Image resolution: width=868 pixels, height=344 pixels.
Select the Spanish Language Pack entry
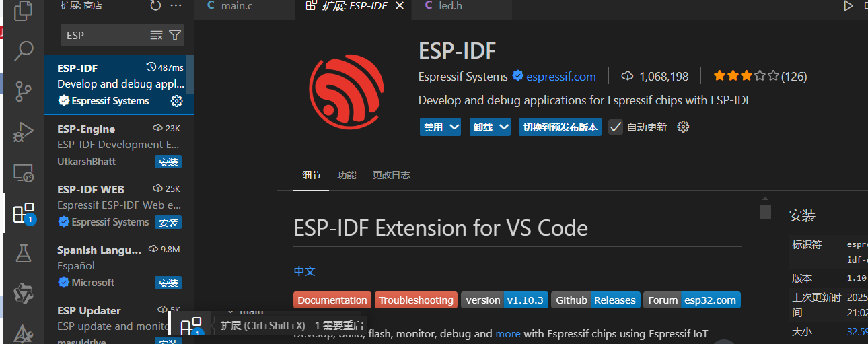coord(119,267)
